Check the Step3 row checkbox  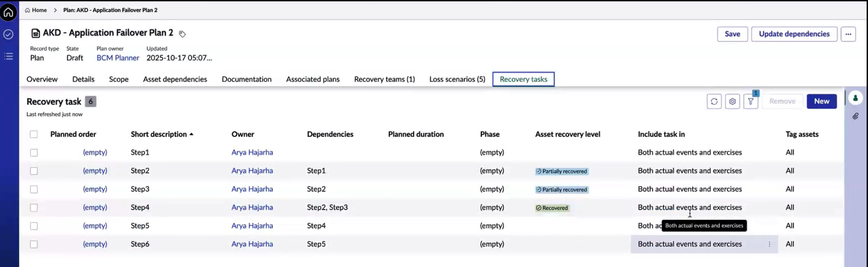click(x=34, y=189)
